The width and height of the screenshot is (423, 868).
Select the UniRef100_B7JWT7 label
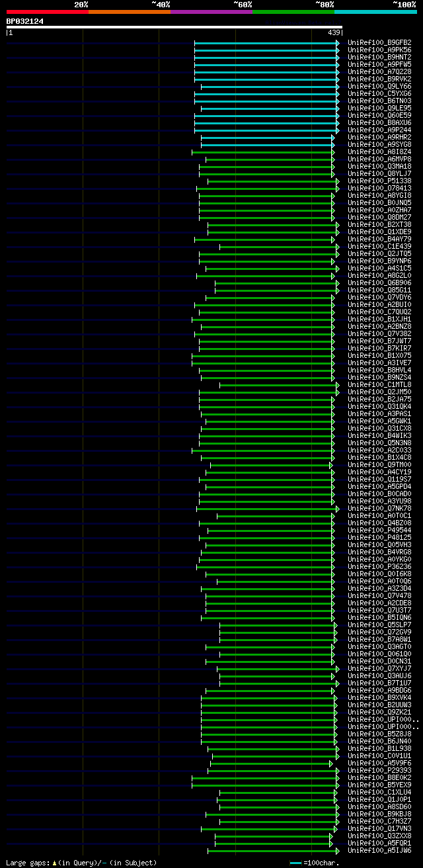click(x=379, y=341)
